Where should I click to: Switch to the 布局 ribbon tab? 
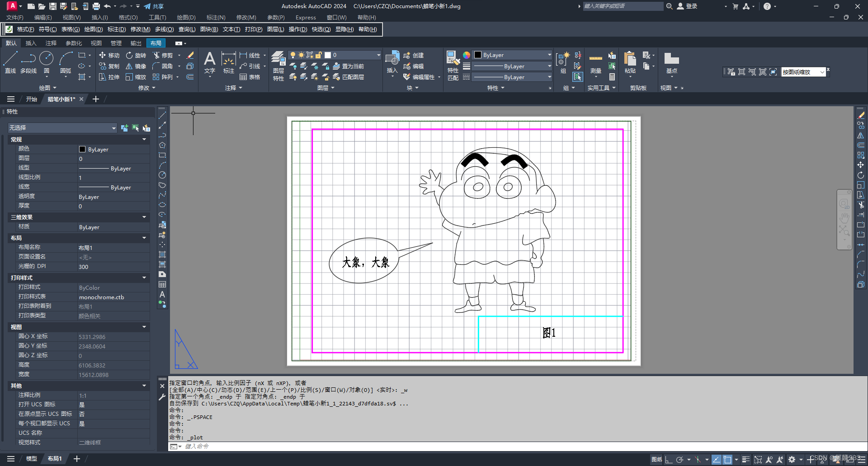pyautogui.click(x=156, y=43)
